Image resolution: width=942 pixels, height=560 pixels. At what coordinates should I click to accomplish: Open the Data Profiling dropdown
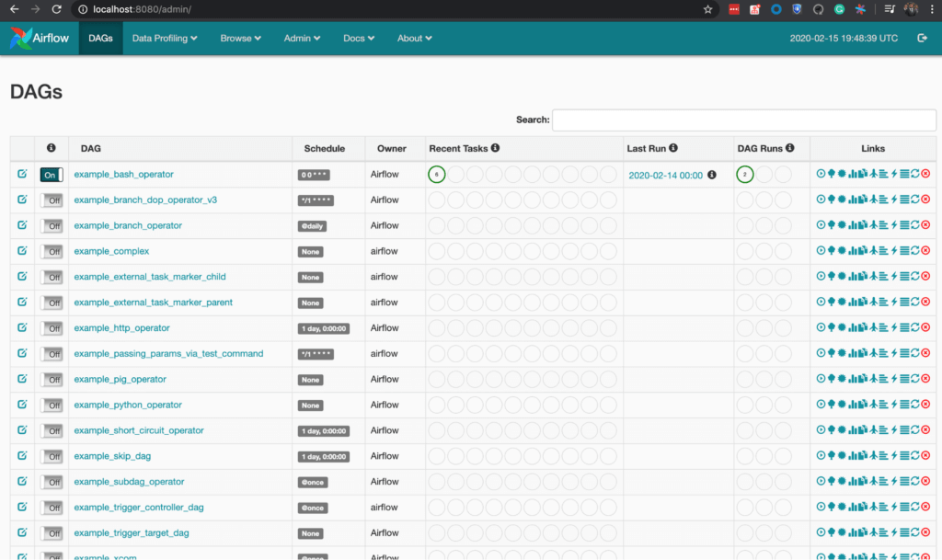[164, 38]
